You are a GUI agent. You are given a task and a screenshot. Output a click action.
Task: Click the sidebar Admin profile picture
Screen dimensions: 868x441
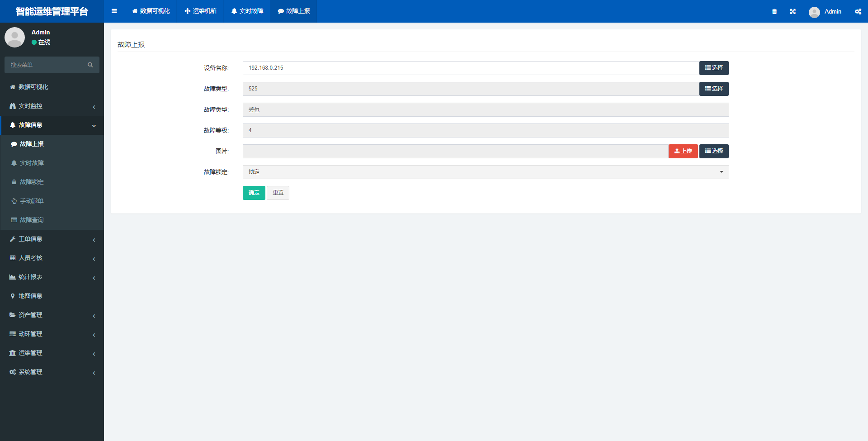15,37
